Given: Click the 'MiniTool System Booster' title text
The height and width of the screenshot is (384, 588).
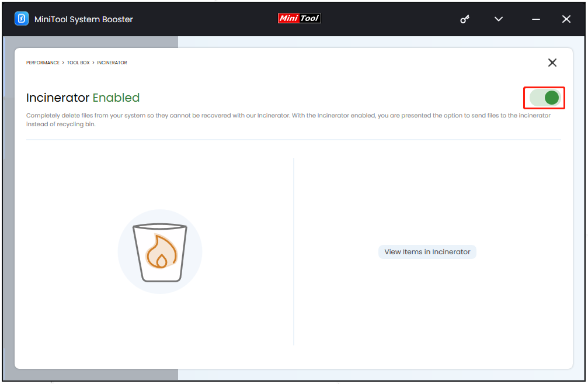Looking at the screenshot, I should [83, 19].
